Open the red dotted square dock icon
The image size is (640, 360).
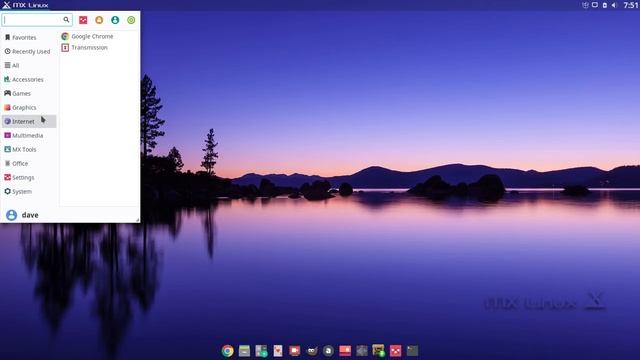point(396,351)
